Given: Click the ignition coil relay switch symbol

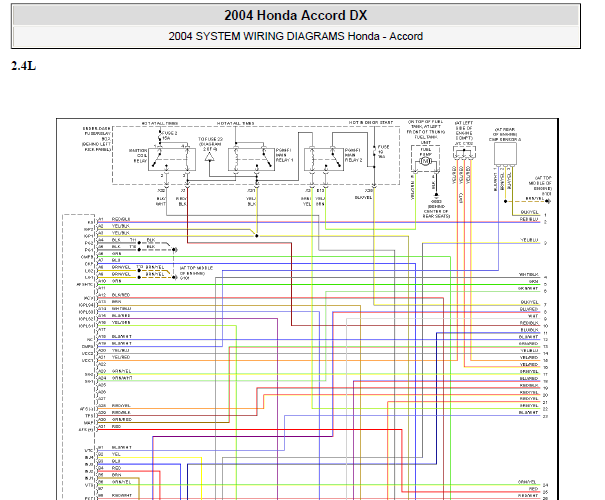Looking at the screenshot, I should tap(172, 159).
